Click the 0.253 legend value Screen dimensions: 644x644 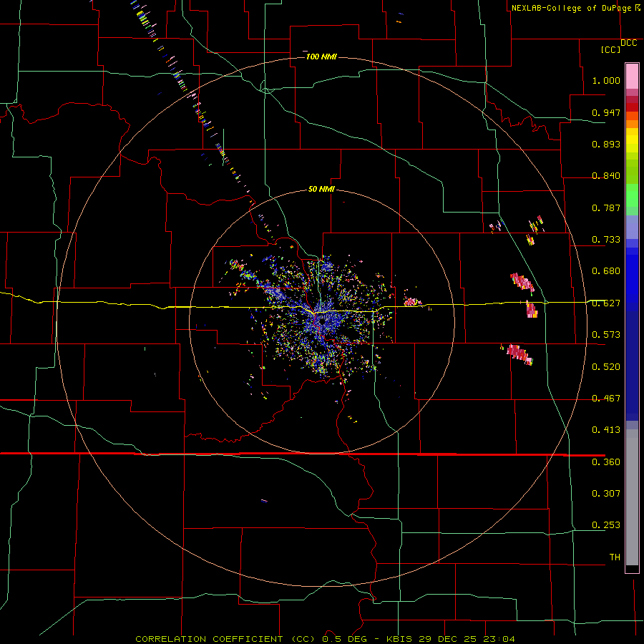tap(606, 525)
